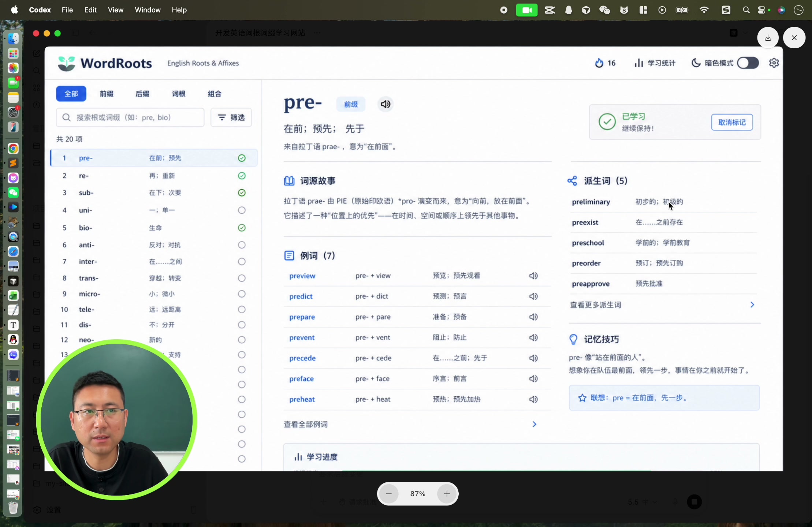Play audio for the word preheat
This screenshot has height=527, width=812.
pyautogui.click(x=533, y=399)
